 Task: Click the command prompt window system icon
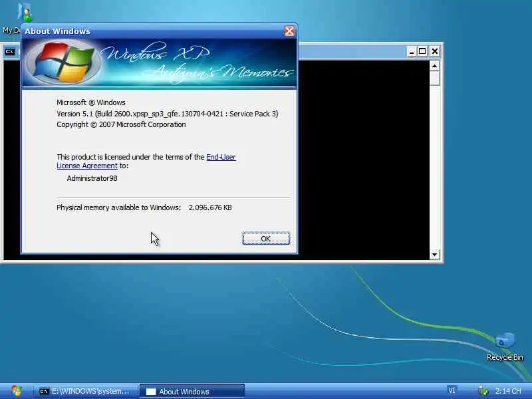(x=9, y=52)
